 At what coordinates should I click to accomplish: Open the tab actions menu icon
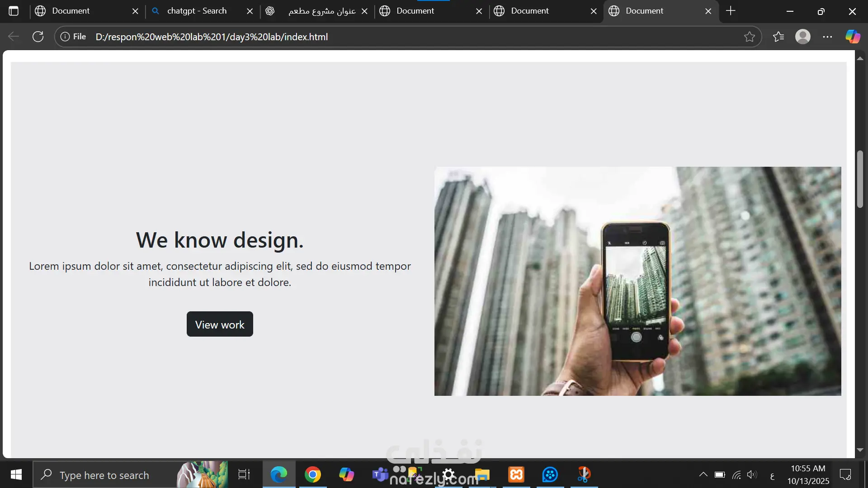[x=14, y=11]
